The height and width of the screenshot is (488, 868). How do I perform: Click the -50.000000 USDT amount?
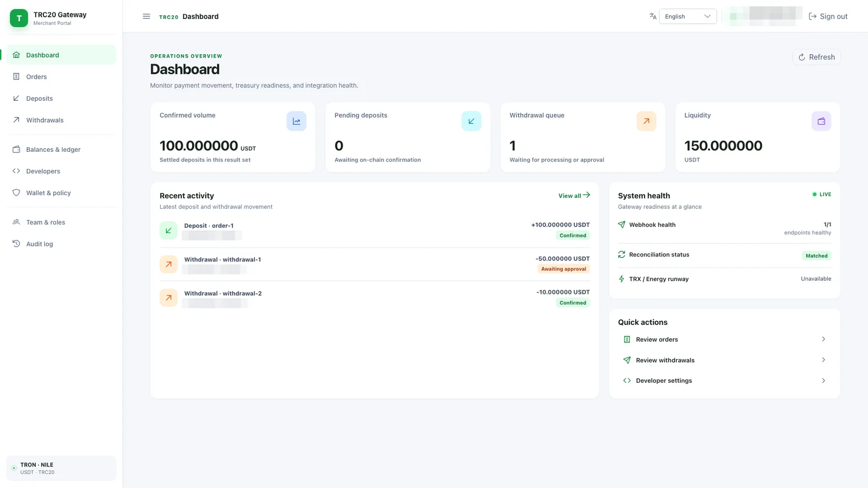[x=563, y=259]
